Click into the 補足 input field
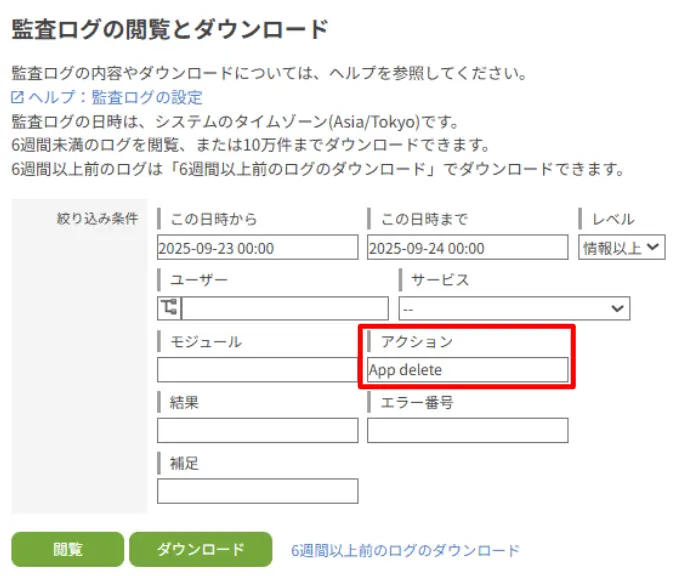This screenshot has width=674, height=576. coord(257,491)
